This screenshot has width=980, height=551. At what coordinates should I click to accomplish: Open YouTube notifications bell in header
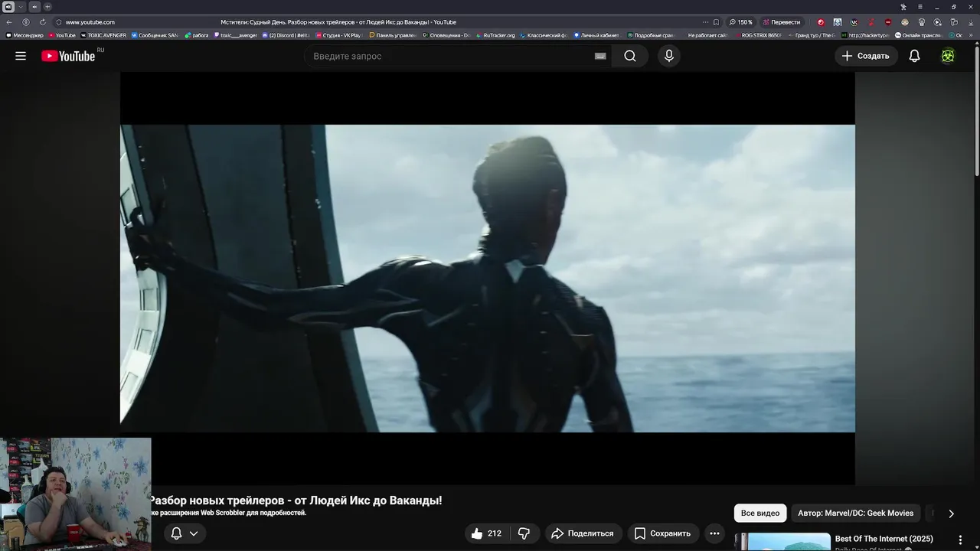[914, 56]
